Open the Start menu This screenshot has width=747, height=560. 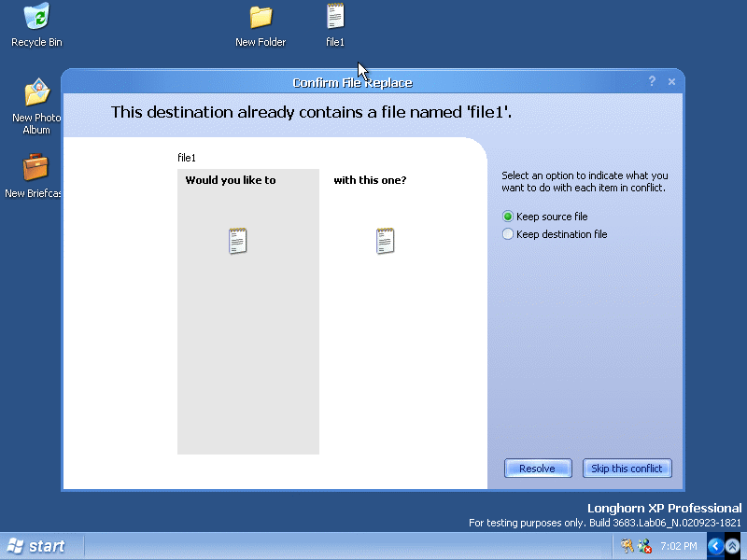[37, 546]
